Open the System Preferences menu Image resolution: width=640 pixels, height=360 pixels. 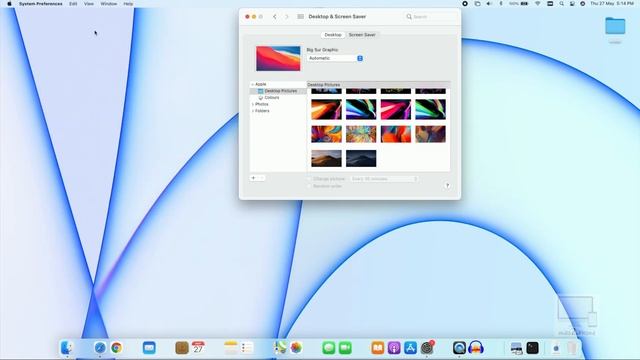point(40,4)
